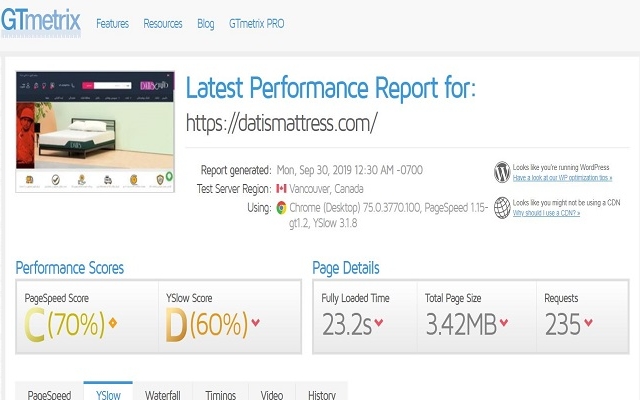640x400 pixels.
Task: Click the globe CDN icon
Action: click(x=502, y=207)
